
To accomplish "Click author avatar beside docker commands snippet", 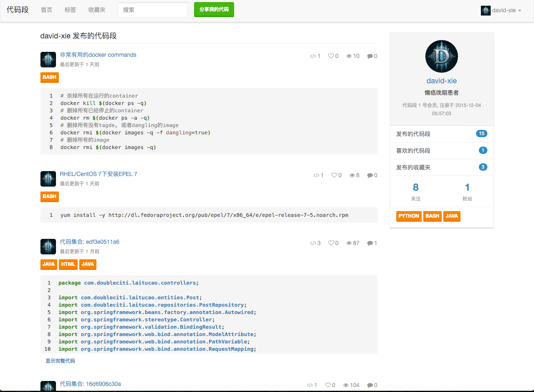I will pyautogui.click(x=48, y=60).
